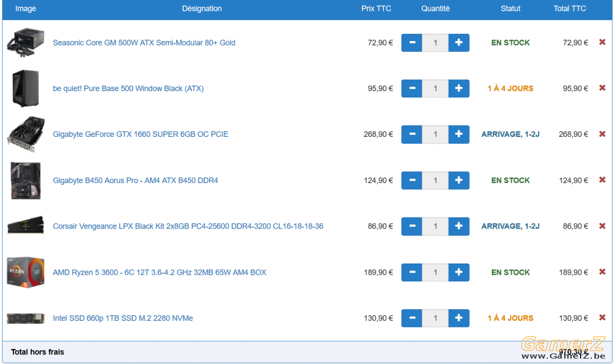This screenshot has height=364, width=616.
Task: Increase quantity of be quiet! Pure Base 500
Action: point(459,88)
